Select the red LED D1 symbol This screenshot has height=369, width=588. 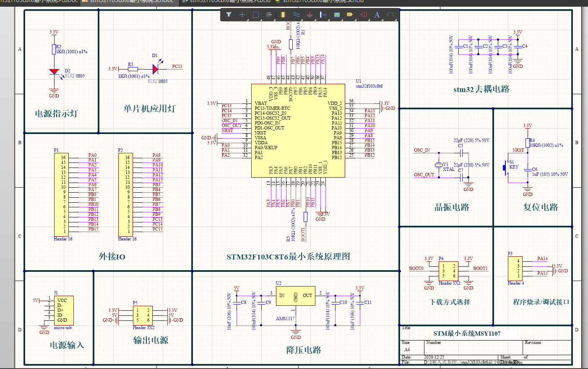156,69
